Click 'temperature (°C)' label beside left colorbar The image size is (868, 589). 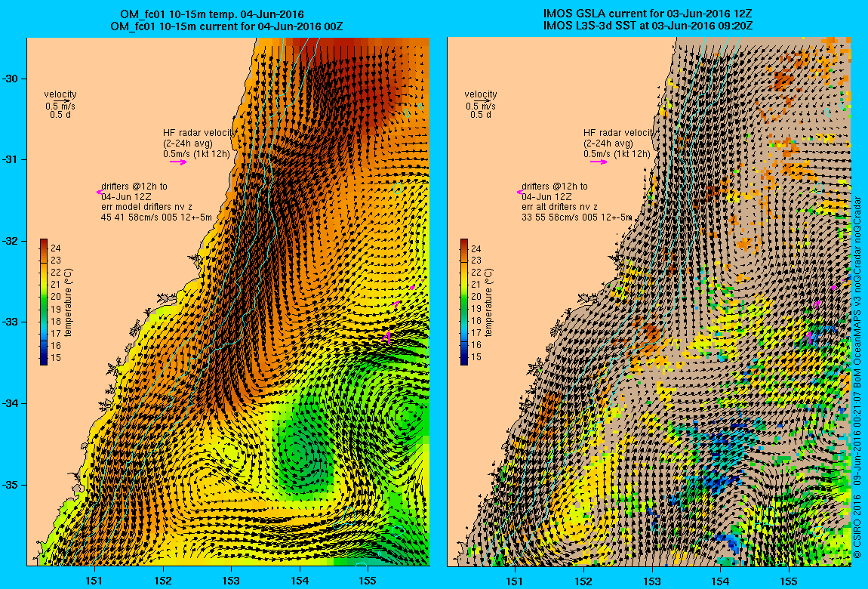(x=69, y=302)
